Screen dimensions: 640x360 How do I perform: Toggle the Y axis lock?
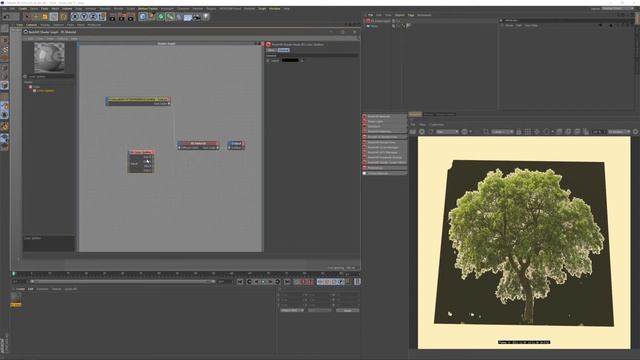click(84, 17)
